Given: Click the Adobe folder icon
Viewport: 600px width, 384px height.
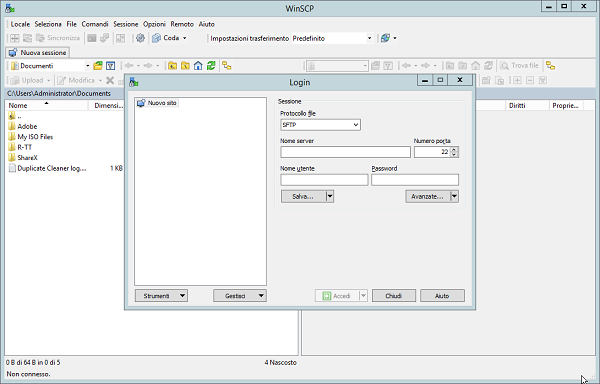Looking at the screenshot, I should [12, 126].
